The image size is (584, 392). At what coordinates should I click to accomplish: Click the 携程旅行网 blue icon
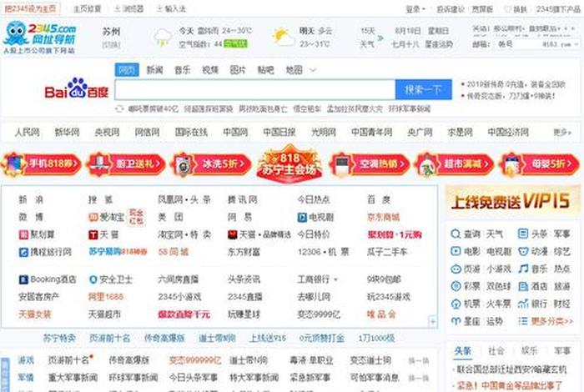(23, 252)
